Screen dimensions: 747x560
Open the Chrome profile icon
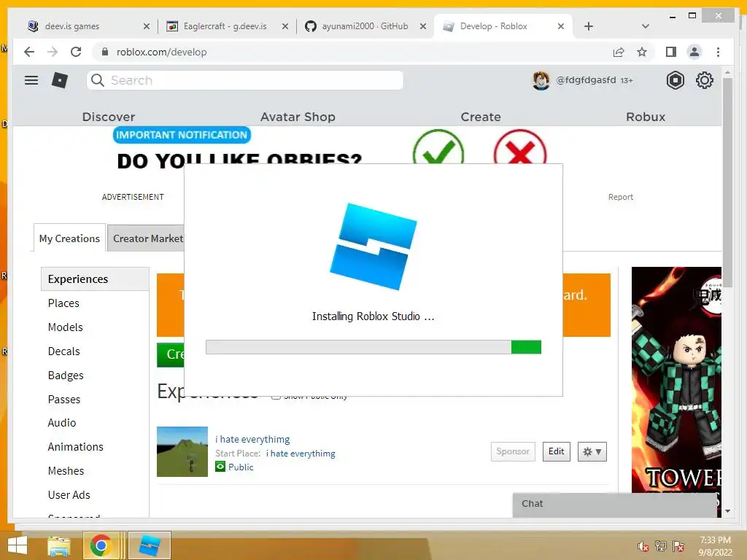point(694,52)
